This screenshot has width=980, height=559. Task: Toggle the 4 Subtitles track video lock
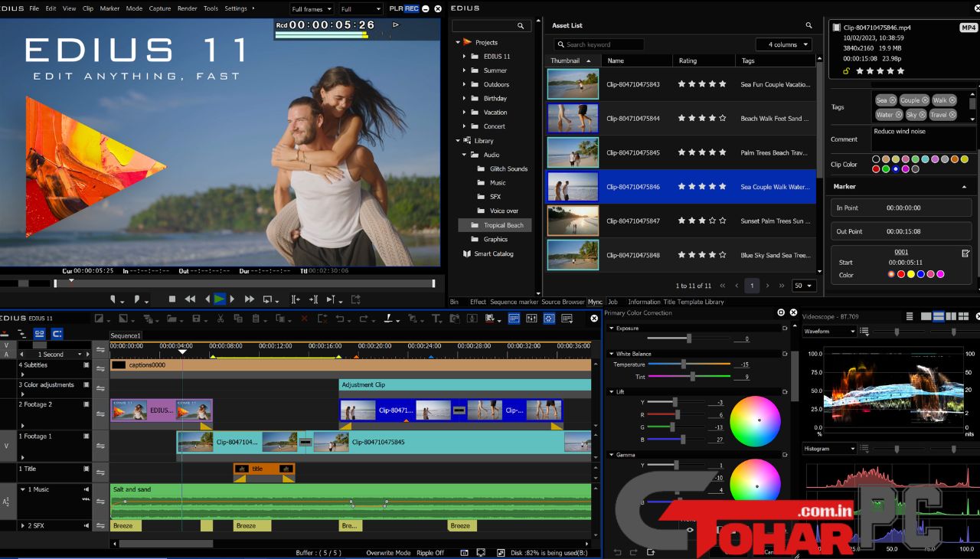(87, 365)
